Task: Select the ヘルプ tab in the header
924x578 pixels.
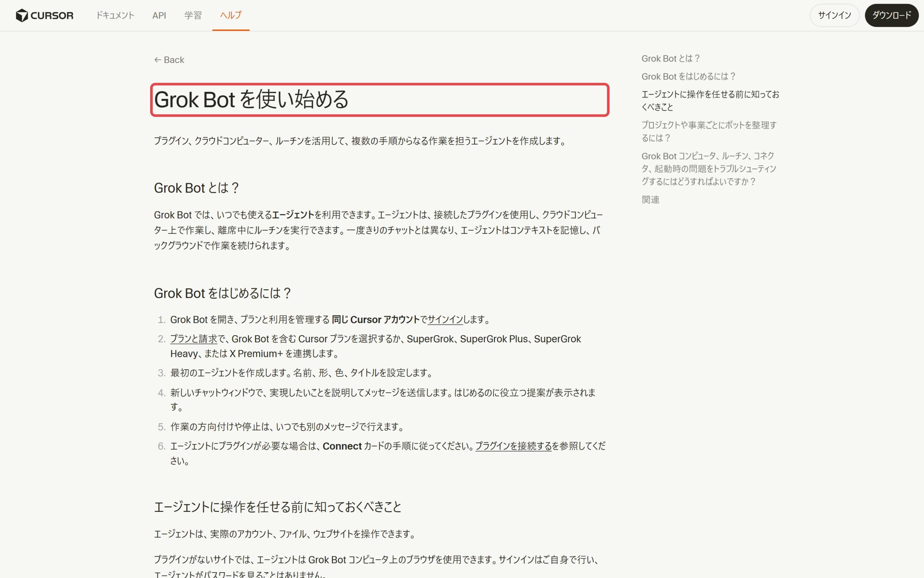Action: [x=231, y=15]
